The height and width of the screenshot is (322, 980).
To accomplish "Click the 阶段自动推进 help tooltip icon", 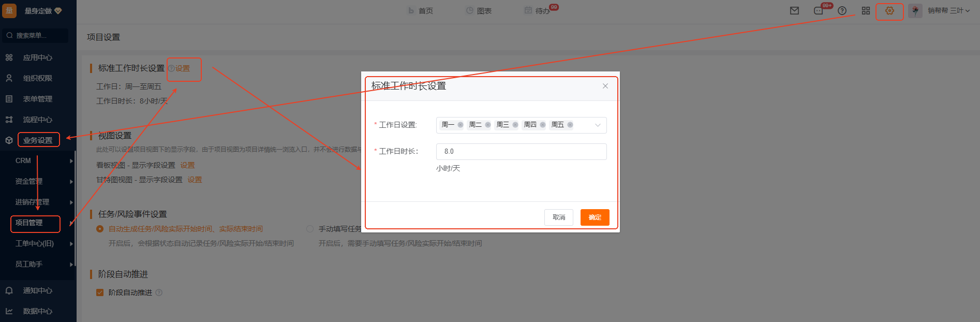I will click(159, 292).
